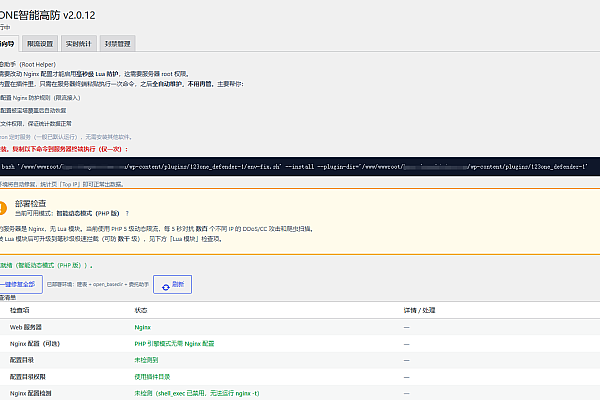
Task: Click the question mark beside PHP mode
Action: tap(127, 214)
